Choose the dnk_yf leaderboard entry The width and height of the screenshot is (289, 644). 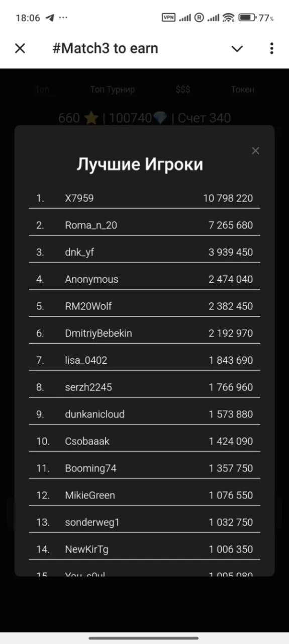[144, 252]
